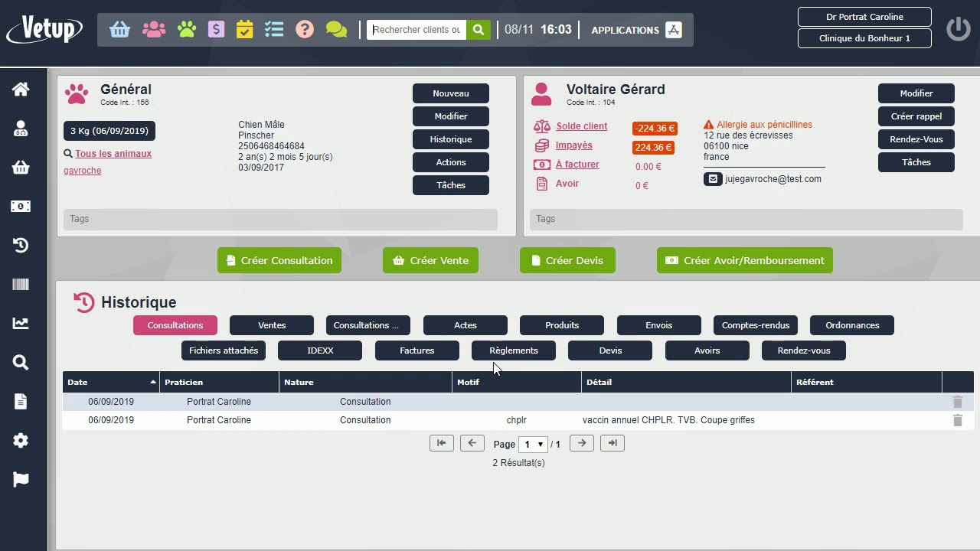This screenshot has height=551, width=980.
Task: Open the Tous les animaux link
Action: [113, 154]
